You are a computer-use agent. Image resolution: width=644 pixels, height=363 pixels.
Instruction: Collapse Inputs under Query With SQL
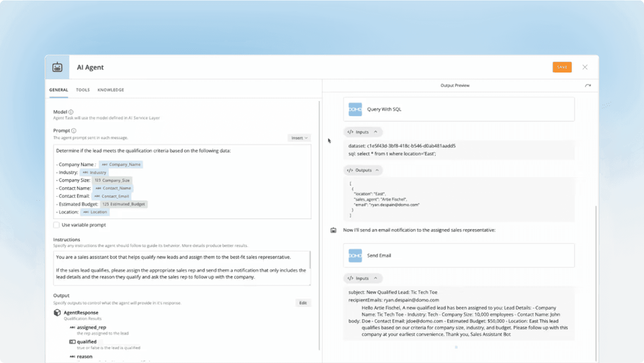363,132
